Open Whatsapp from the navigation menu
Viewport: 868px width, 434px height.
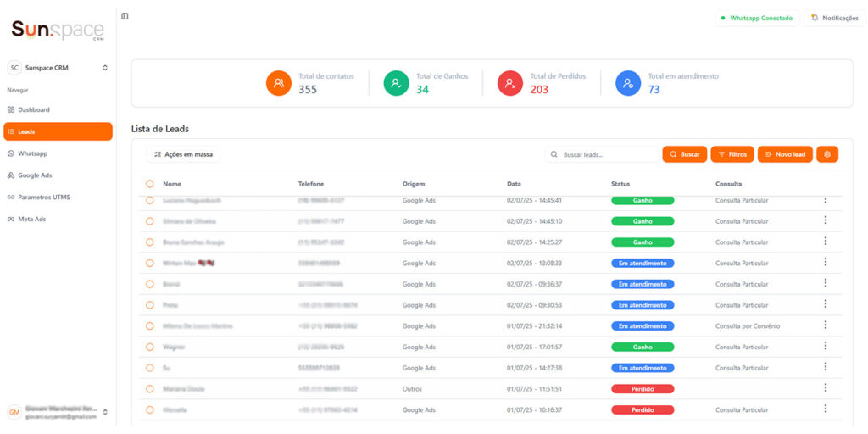(x=32, y=153)
